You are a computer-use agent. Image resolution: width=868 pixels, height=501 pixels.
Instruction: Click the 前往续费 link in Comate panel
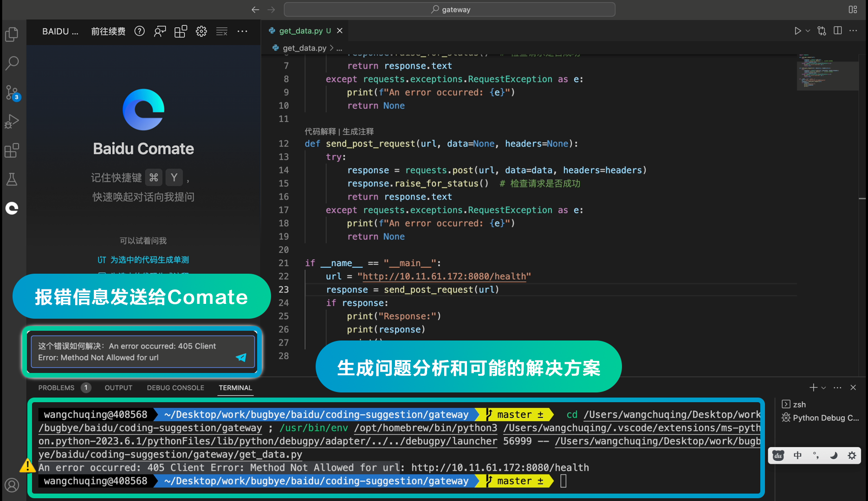[108, 31]
